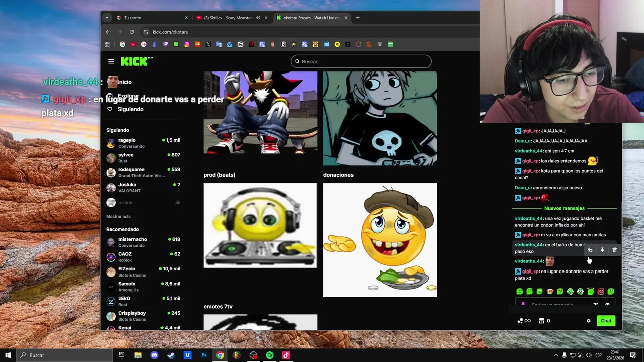Click the Shadow the Hedgehog panel image
Viewport: 644px width, 362px height.
coord(261,112)
